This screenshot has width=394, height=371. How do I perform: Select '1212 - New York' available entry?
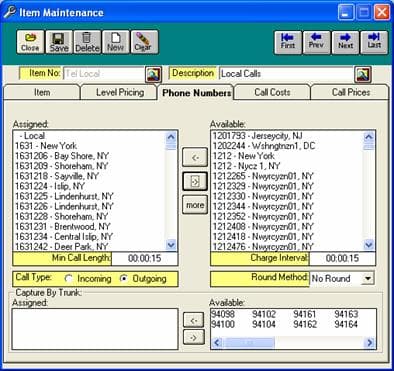(287, 156)
